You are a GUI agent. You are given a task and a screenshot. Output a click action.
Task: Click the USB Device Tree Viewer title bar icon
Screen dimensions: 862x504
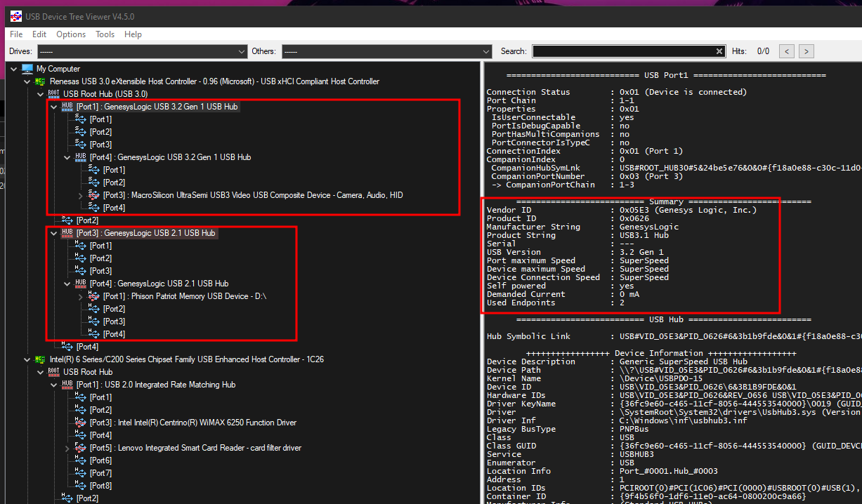coord(15,16)
